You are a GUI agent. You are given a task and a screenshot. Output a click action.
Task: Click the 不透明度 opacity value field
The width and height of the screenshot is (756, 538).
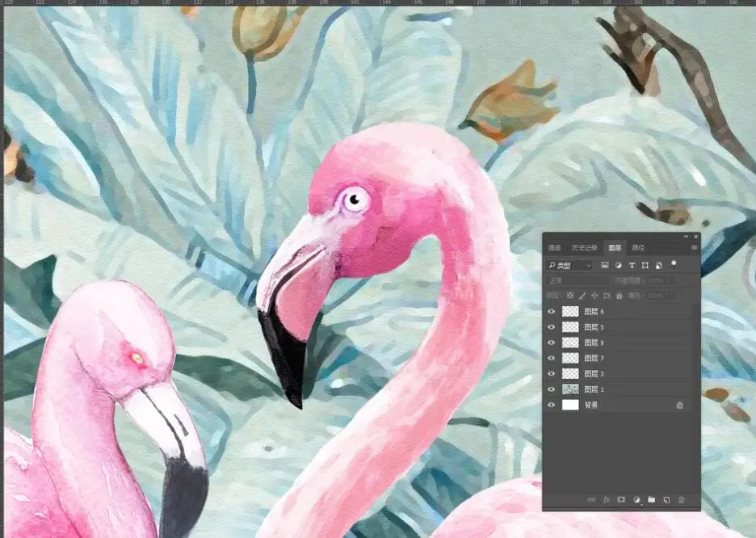(654, 280)
